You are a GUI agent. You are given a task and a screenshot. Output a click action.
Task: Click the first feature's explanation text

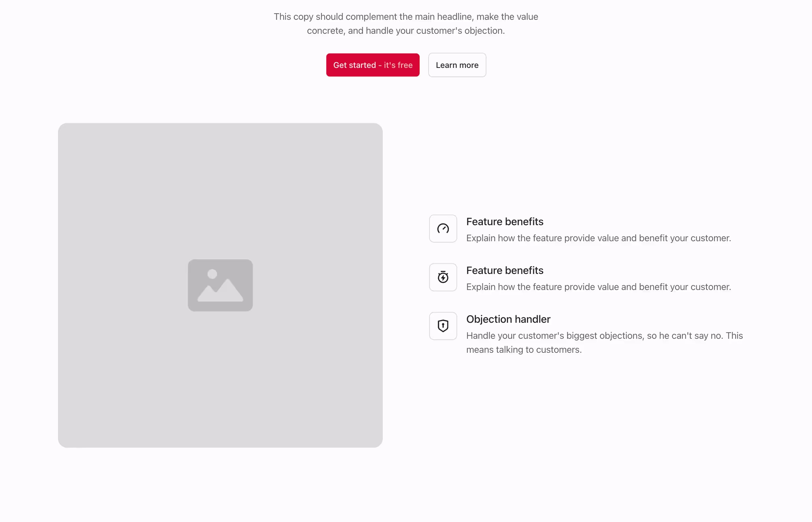tap(599, 238)
